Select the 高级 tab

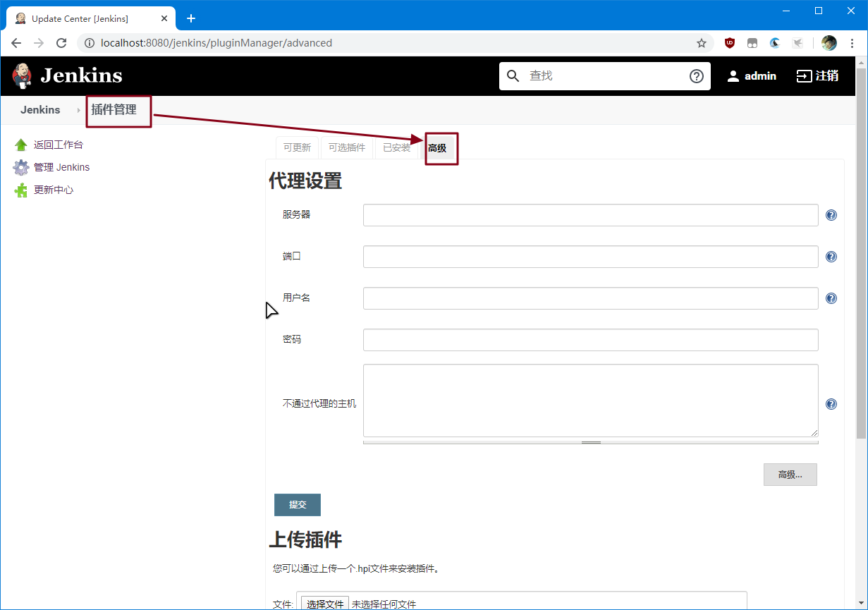click(x=437, y=148)
